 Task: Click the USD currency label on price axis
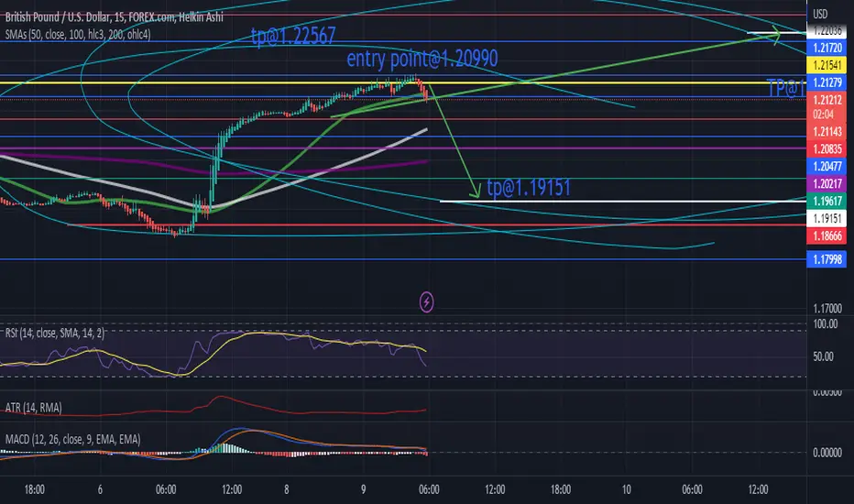tap(820, 14)
